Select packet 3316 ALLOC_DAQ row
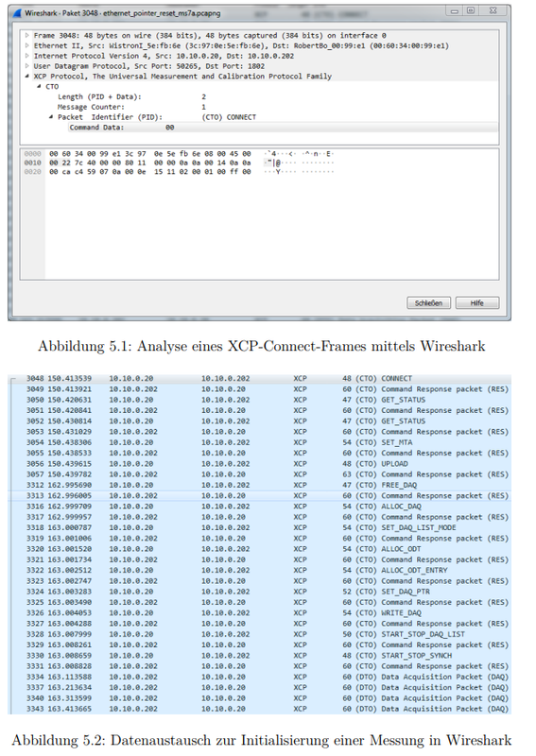 coord(260,507)
